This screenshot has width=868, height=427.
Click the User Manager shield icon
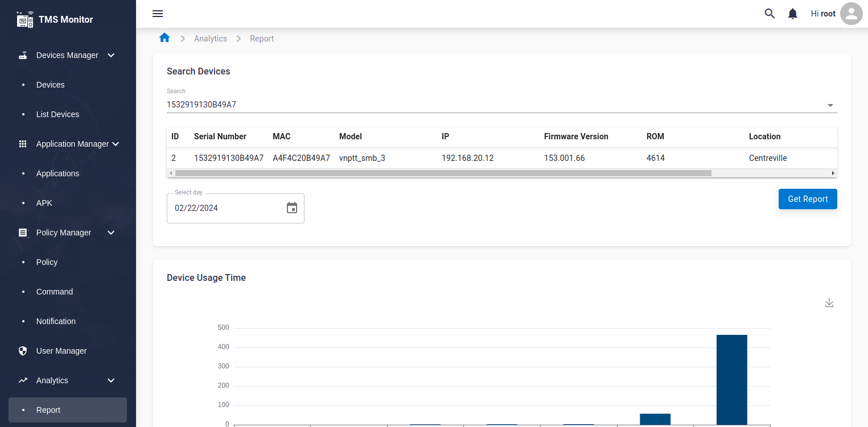tap(23, 351)
